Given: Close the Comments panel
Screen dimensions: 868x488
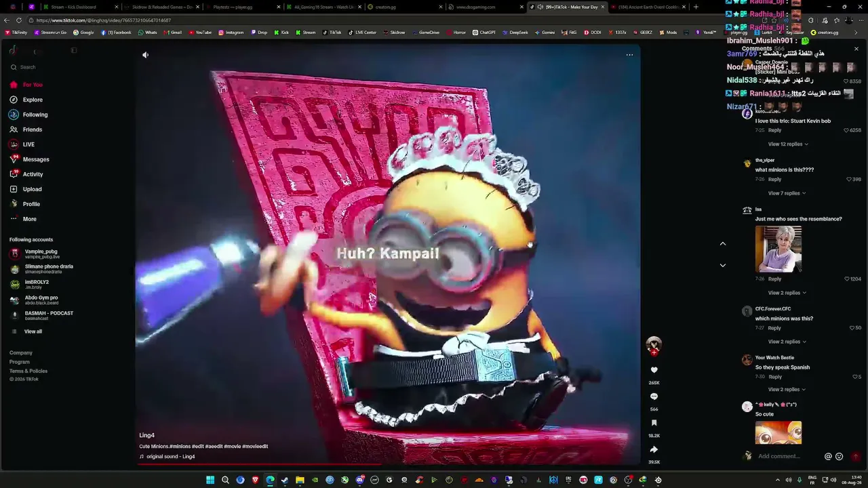Looking at the screenshot, I should click(856, 49).
